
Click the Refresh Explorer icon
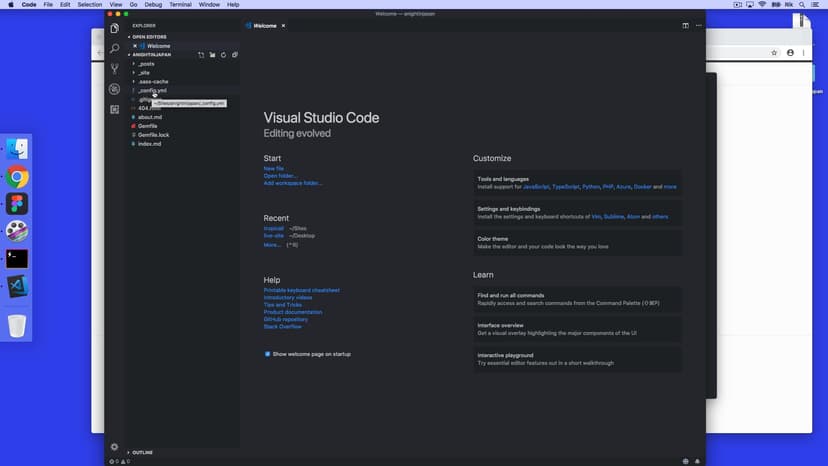223,55
